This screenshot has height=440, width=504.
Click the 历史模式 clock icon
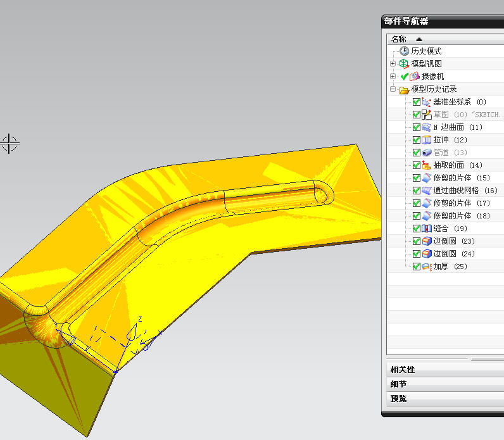(x=404, y=51)
